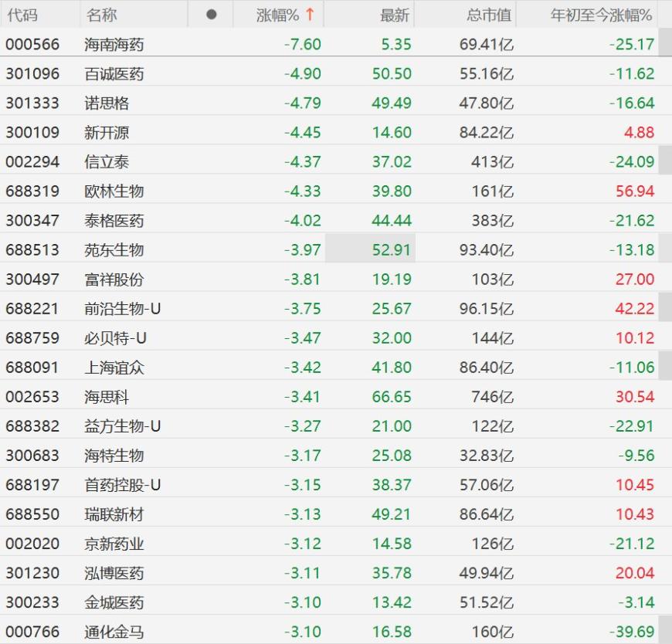The image size is (672, 644).
Task: Click year-to-date value 56.94
Action: (635, 191)
